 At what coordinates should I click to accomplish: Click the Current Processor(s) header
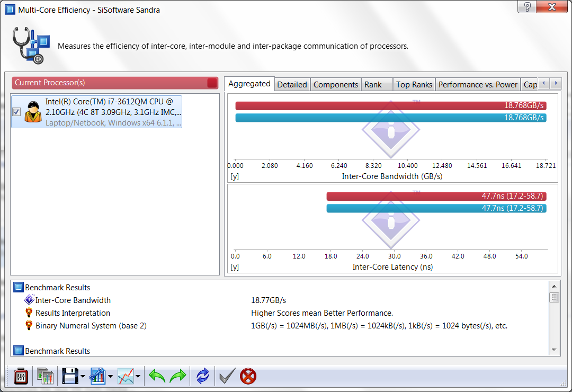tap(115, 83)
